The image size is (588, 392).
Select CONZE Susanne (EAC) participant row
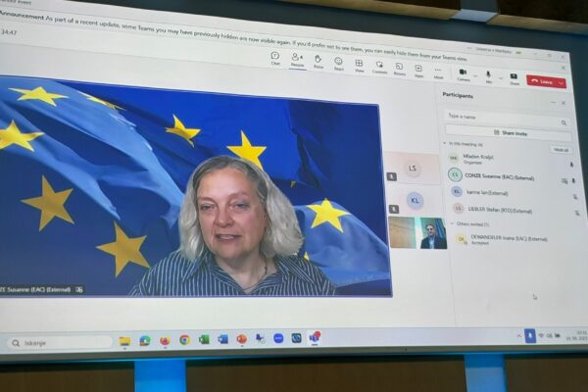(x=511, y=176)
